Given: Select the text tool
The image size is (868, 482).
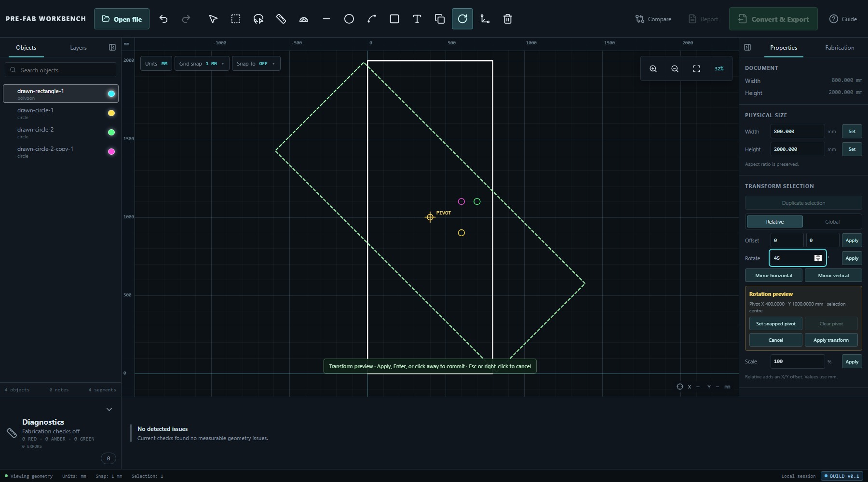Looking at the screenshot, I should tap(417, 19).
